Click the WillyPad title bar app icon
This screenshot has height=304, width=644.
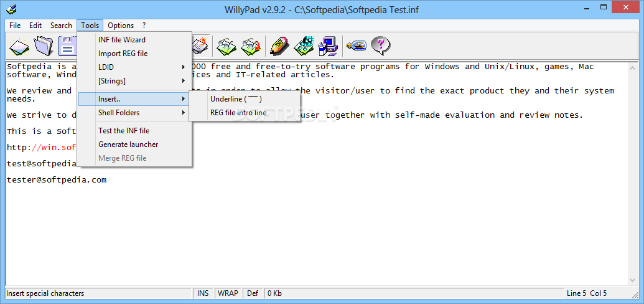tap(11, 9)
